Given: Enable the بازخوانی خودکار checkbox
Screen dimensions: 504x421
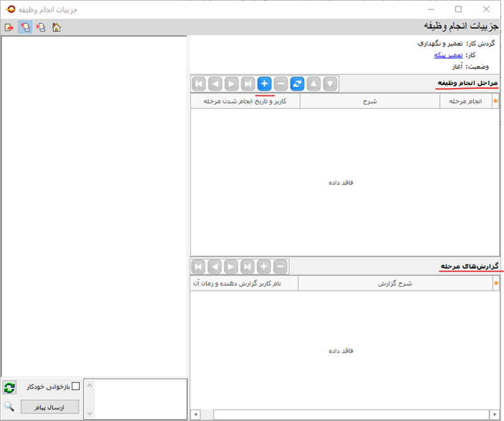Looking at the screenshot, I should pyautogui.click(x=76, y=387).
